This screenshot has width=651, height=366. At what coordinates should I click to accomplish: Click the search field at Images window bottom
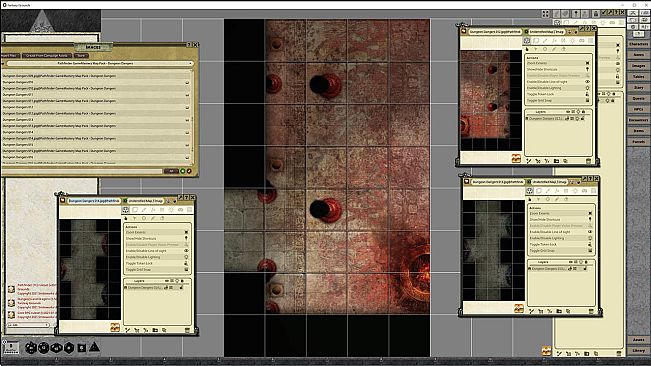[82, 171]
